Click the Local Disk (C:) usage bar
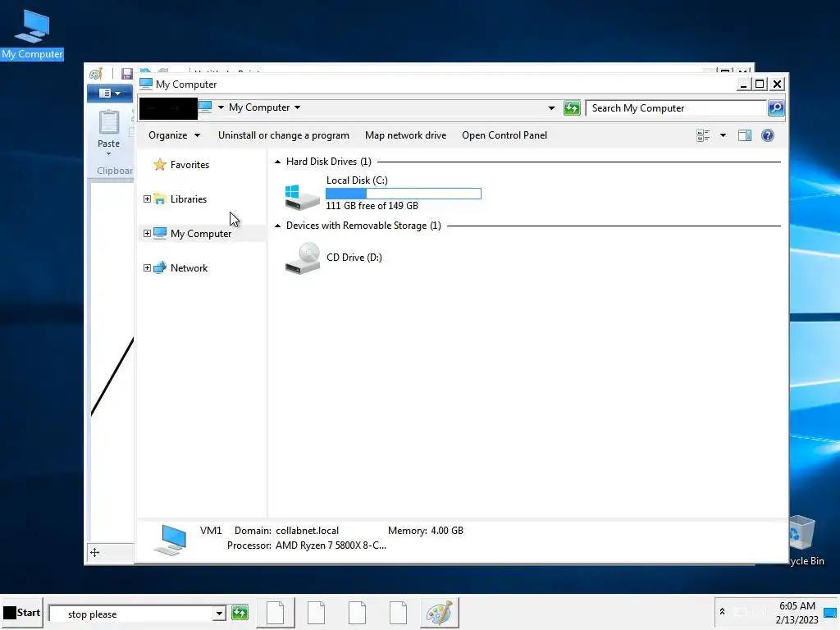 (404, 194)
